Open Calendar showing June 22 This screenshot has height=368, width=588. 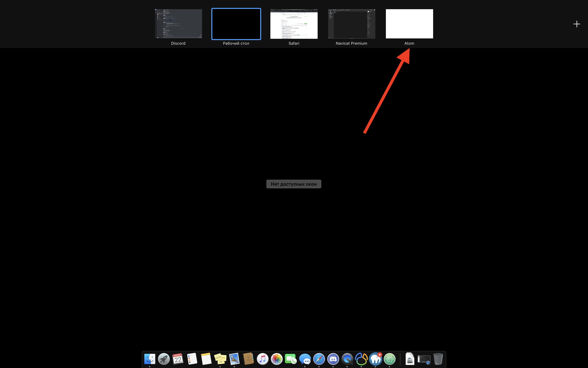178,359
